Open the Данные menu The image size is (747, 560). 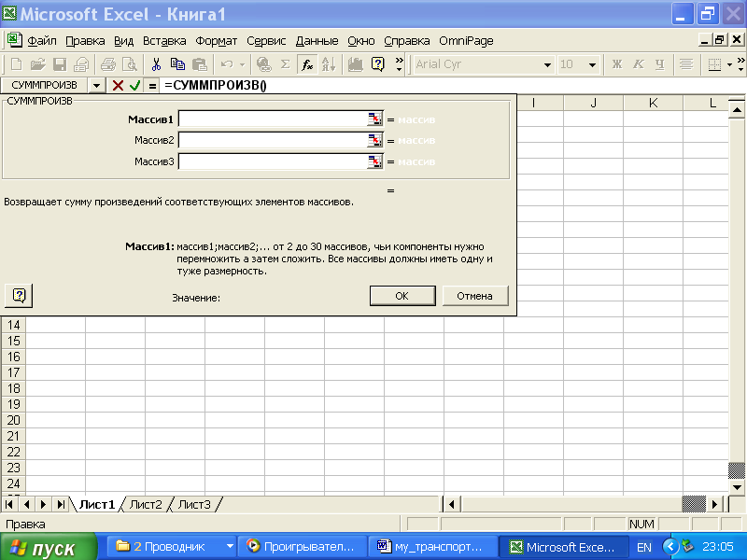click(317, 41)
